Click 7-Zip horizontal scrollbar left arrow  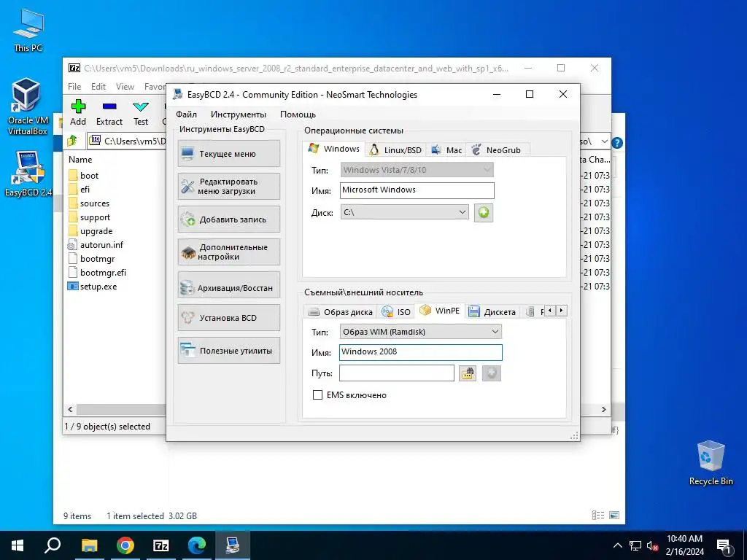(x=71, y=410)
